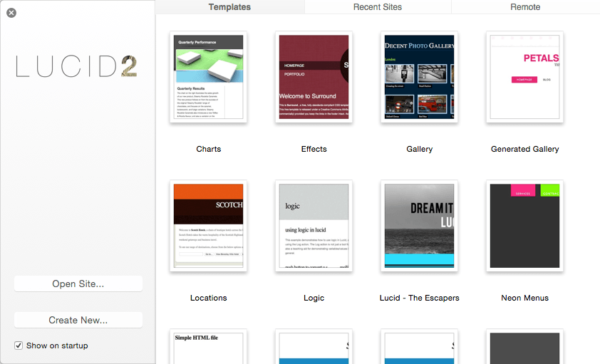
Task: Click the Effects label
Action: click(x=314, y=149)
